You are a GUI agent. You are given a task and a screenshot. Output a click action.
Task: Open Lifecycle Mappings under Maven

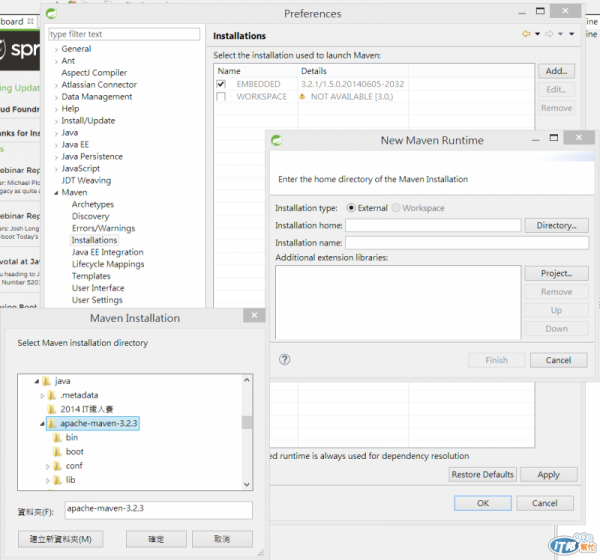tap(108, 264)
